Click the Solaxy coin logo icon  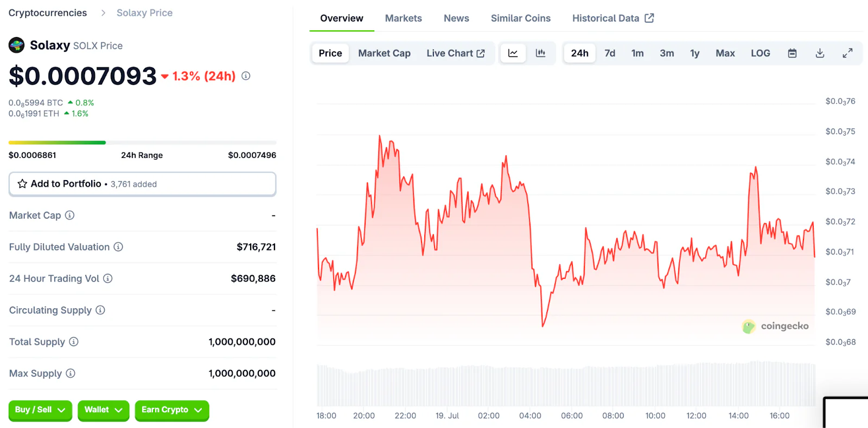(16, 45)
